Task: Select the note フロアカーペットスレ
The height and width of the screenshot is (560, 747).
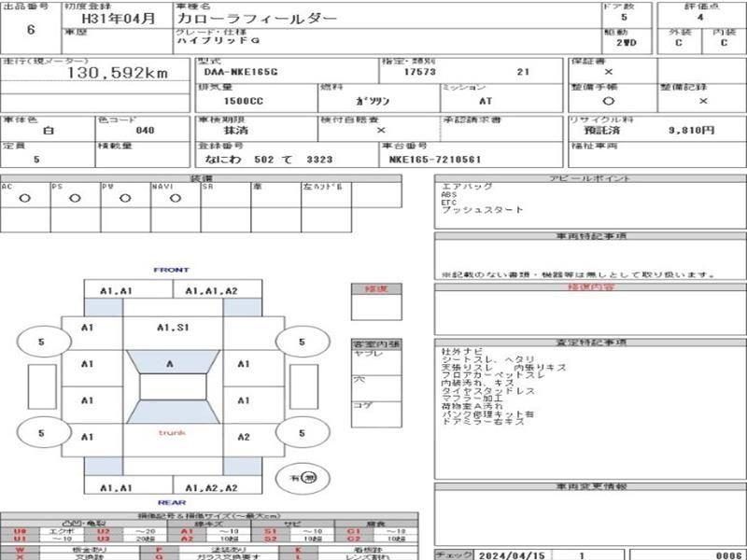Action: pos(493,375)
